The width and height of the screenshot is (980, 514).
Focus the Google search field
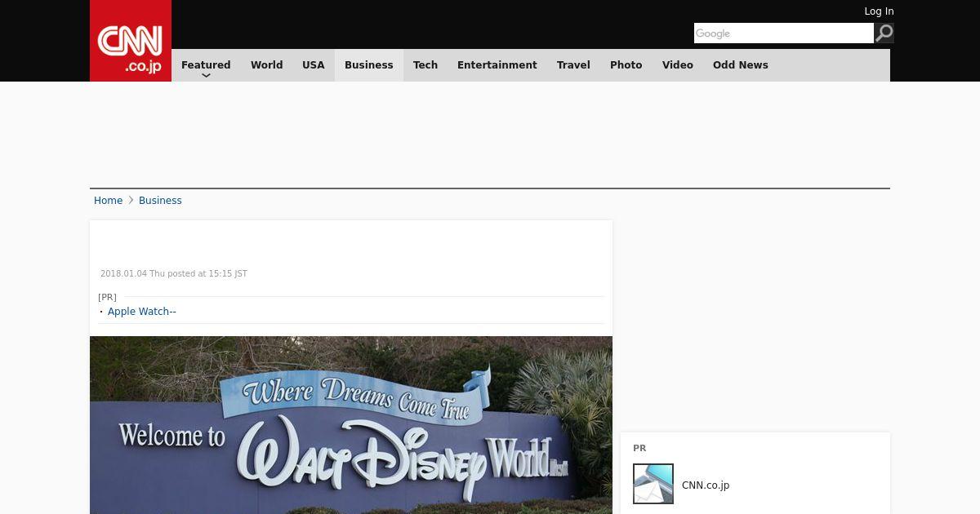click(x=784, y=33)
